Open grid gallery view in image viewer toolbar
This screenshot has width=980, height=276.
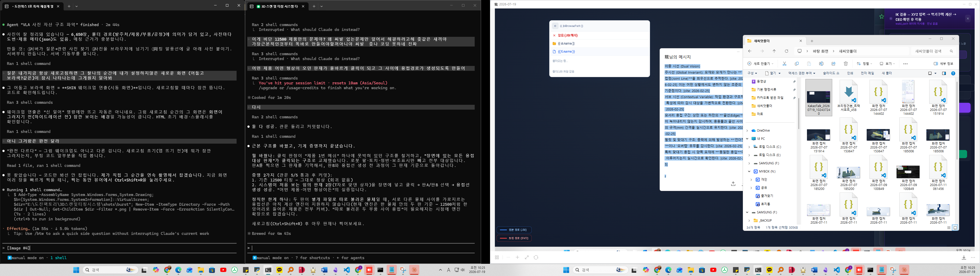point(497,257)
